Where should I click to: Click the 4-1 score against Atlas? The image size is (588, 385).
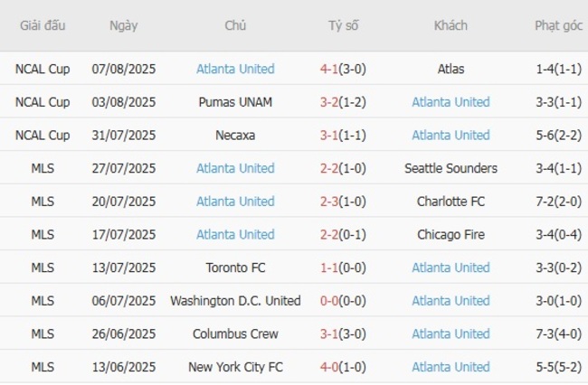pyautogui.click(x=329, y=69)
